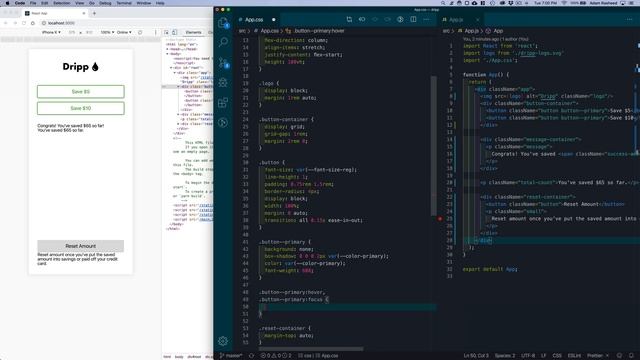Change end of line sequence LF
The width and height of the screenshot is (640, 360).
(544, 356)
